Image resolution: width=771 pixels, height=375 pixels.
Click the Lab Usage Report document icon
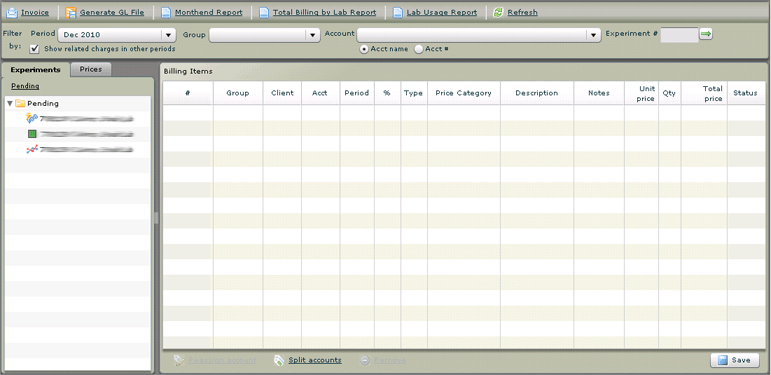(397, 13)
